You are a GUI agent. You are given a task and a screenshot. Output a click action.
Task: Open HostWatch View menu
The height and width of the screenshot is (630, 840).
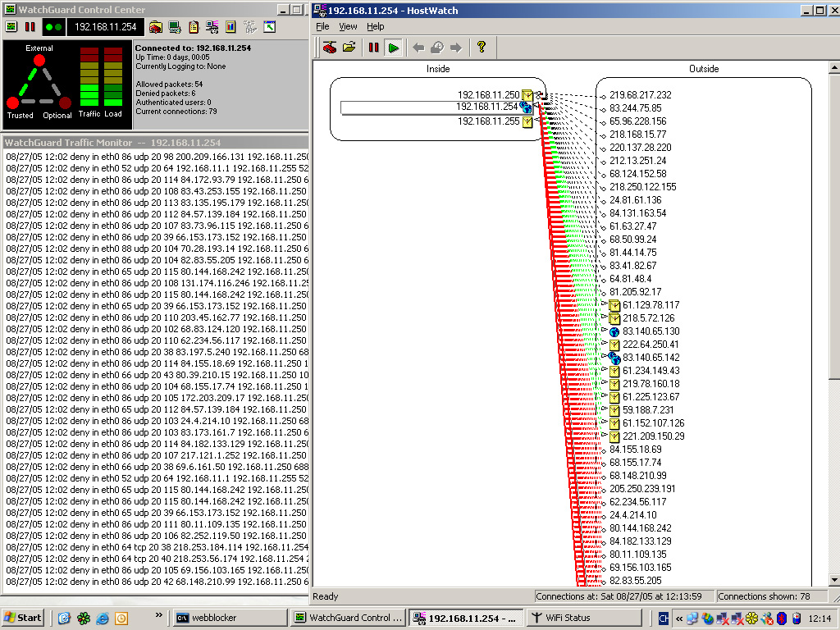click(348, 26)
